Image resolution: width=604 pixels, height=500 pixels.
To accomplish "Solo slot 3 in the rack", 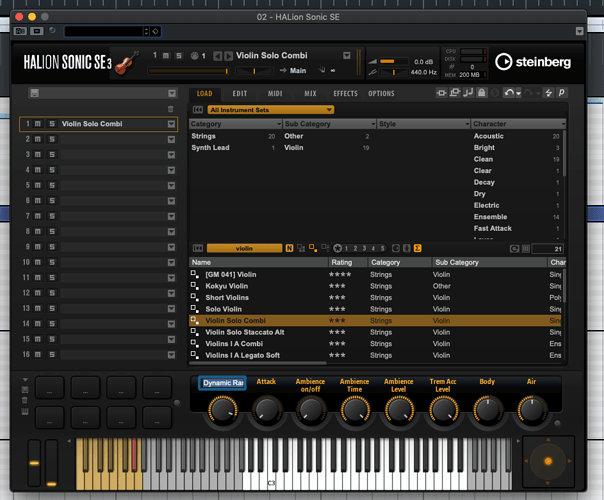I will coord(52,155).
